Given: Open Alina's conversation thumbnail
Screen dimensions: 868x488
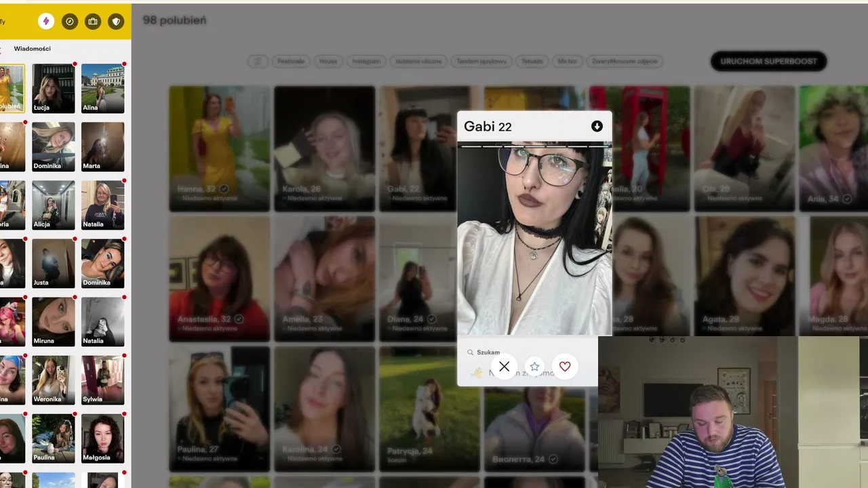Looking at the screenshot, I should pos(103,88).
